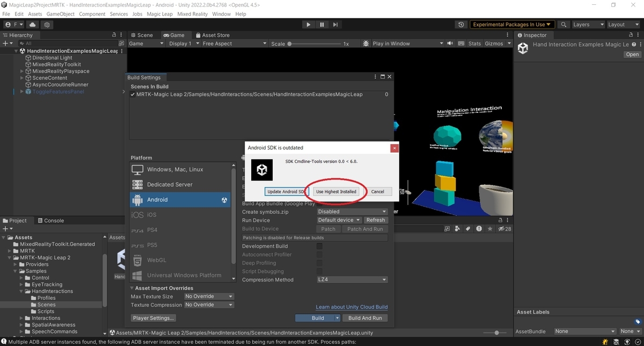
Task: Open Project panel create plus menu
Action: pyautogui.click(x=6, y=228)
